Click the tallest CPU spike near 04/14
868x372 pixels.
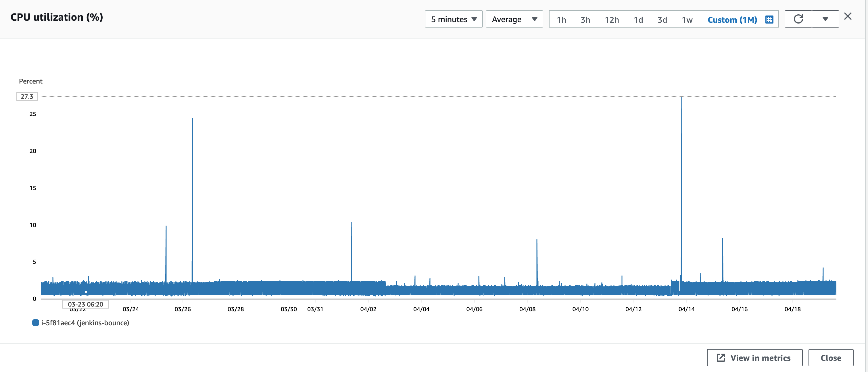point(682,98)
